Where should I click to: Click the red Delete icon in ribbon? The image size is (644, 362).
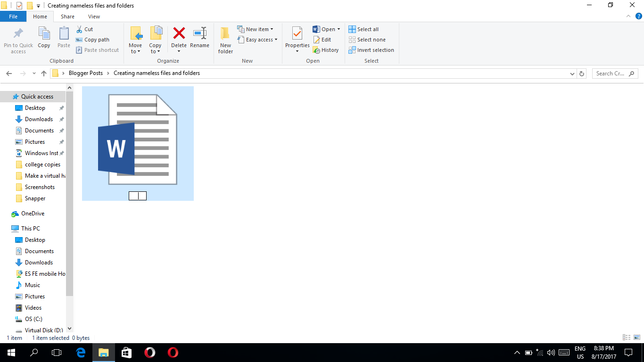click(179, 34)
